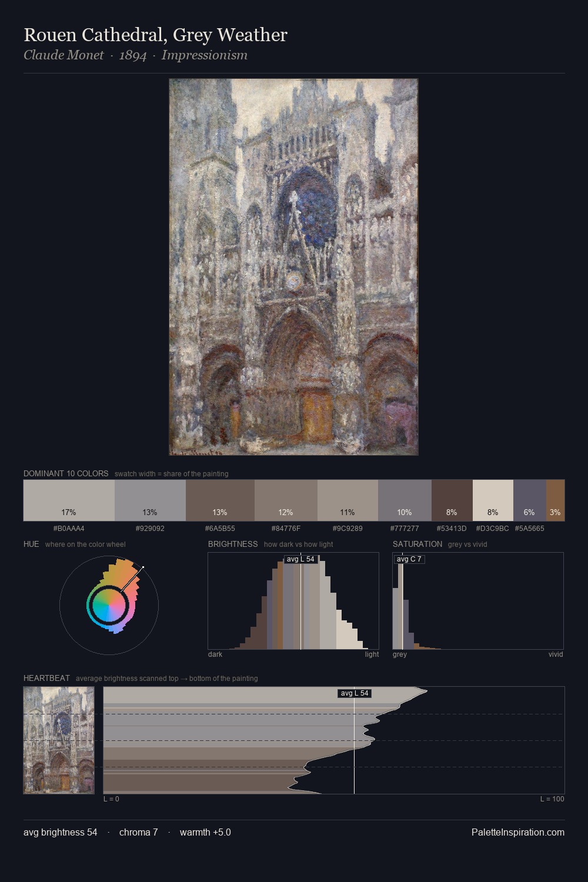
Task: Click the hex code #929092 text
Action: [x=150, y=528]
